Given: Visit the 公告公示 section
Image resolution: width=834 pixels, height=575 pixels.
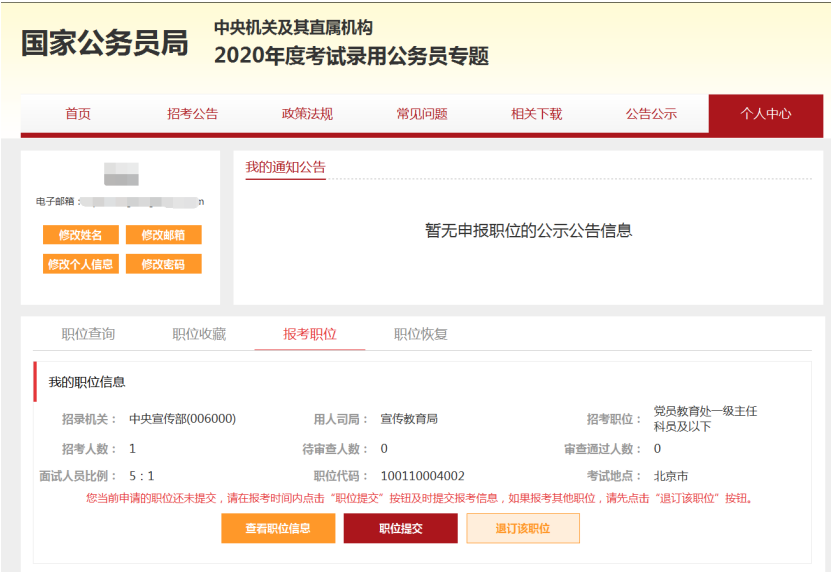Looking at the screenshot, I should tap(651, 114).
